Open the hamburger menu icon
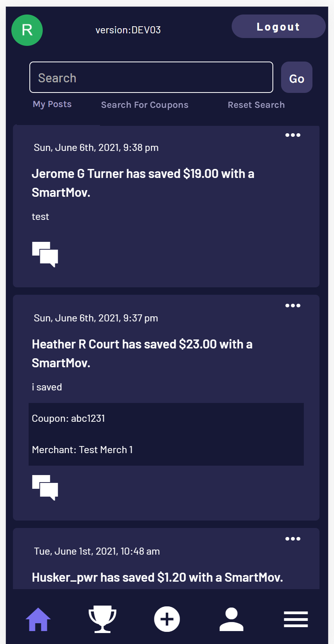 point(296,619)
